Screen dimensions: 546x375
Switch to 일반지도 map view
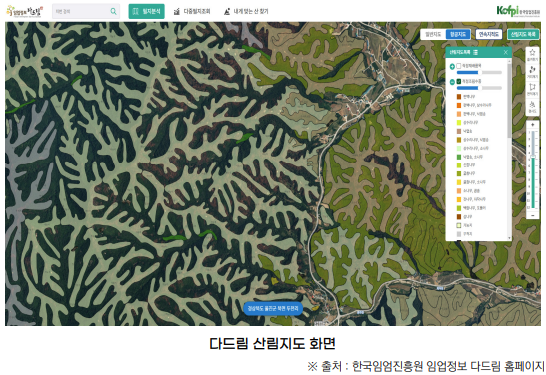(433, 34)
